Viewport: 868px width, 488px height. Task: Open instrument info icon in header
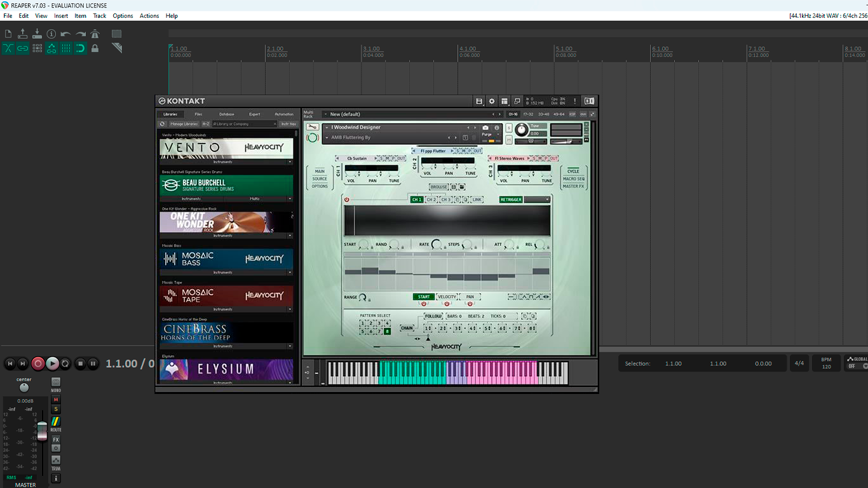[x=497, y=128]
